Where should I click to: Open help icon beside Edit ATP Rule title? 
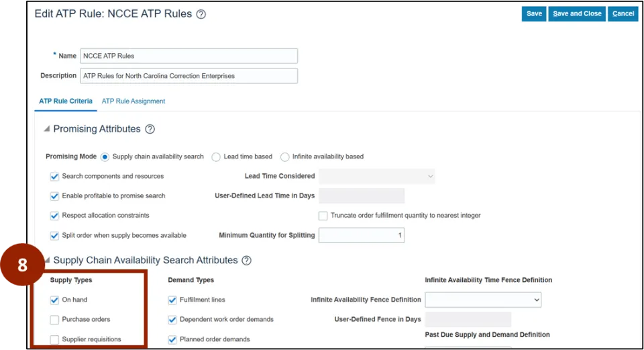[201, 14]
